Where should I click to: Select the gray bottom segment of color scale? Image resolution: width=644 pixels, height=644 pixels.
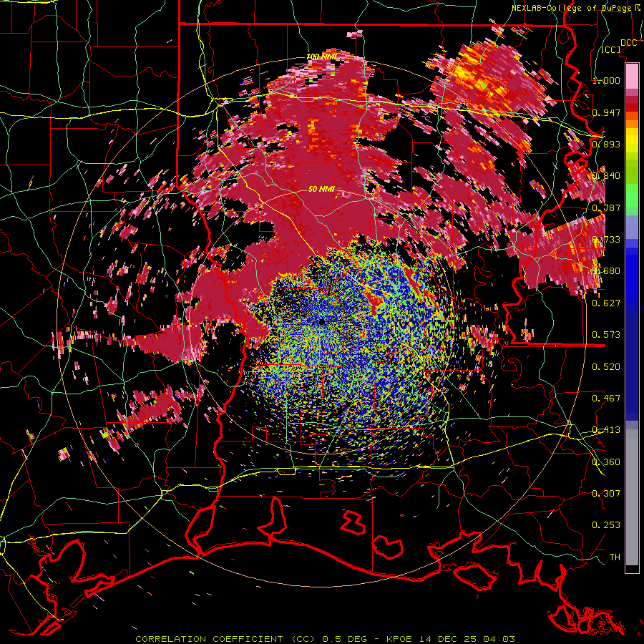pyautogui.click(x=632, y=497)
